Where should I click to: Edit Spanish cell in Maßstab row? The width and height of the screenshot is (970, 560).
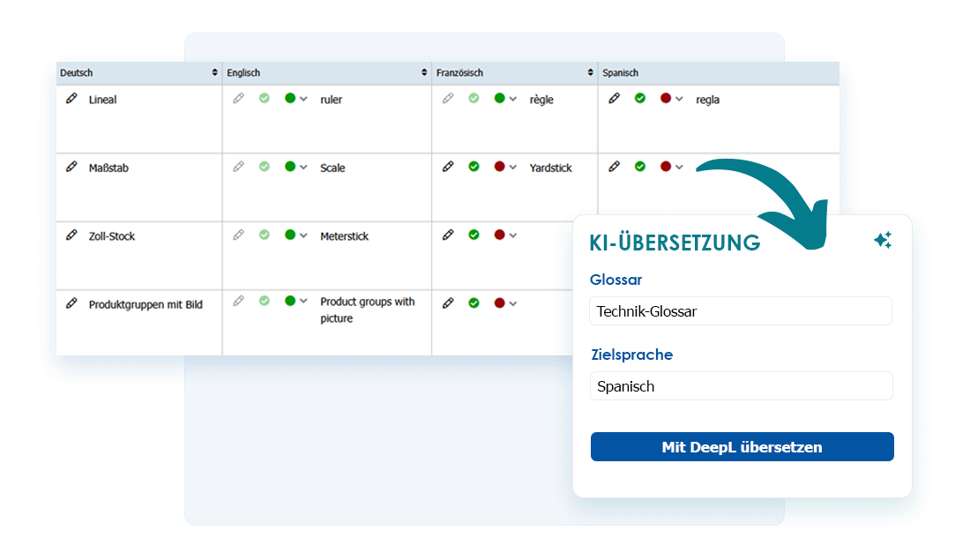615,167
